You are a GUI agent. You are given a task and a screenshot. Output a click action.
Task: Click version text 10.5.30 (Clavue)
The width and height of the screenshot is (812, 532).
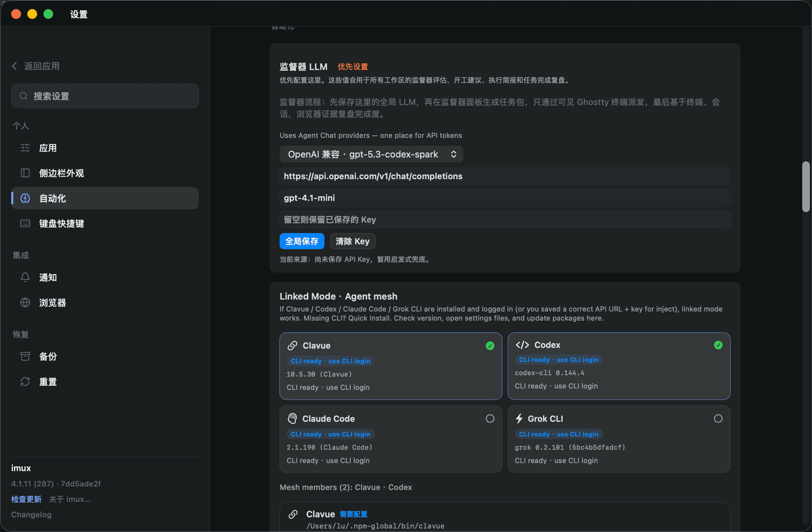(x=319, y=374)
